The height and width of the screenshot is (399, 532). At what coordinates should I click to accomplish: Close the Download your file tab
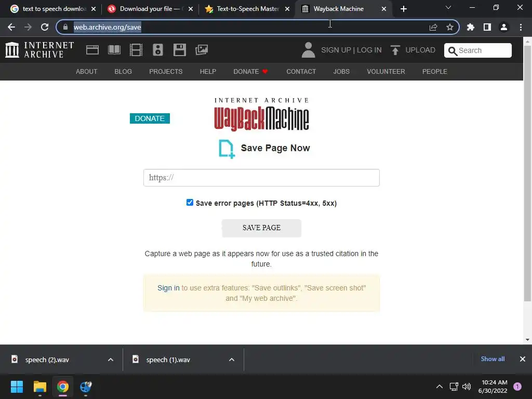tap(191, 9)
